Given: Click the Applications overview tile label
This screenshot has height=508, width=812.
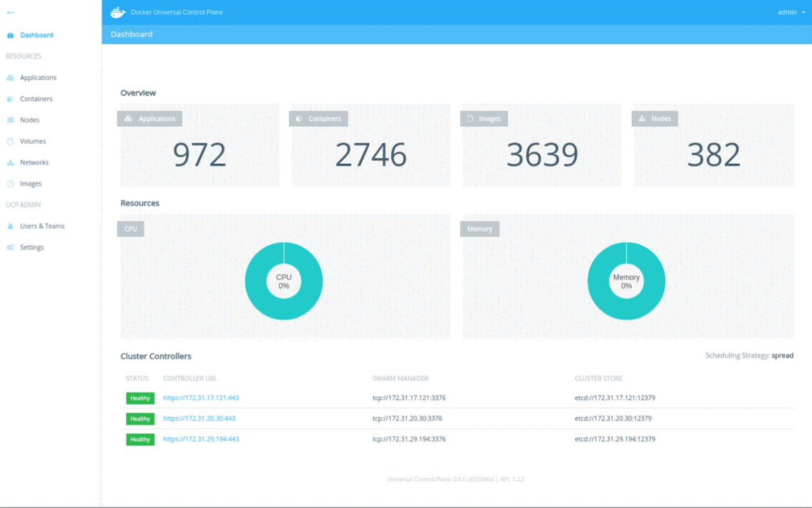Looking at the screenshot, I should 150,119.
